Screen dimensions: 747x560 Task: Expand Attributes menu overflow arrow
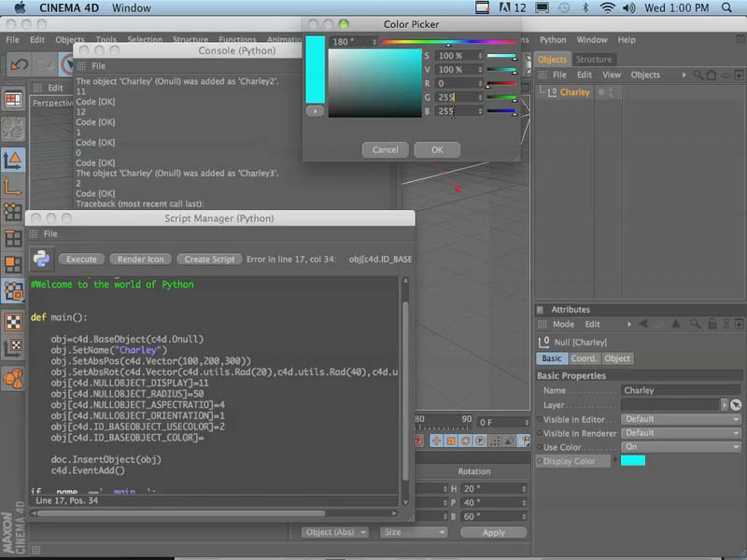628,324
